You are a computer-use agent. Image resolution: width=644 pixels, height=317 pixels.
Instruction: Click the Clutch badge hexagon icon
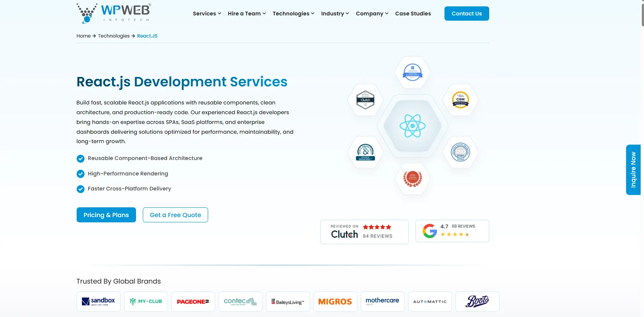click(x=365, y=100)
